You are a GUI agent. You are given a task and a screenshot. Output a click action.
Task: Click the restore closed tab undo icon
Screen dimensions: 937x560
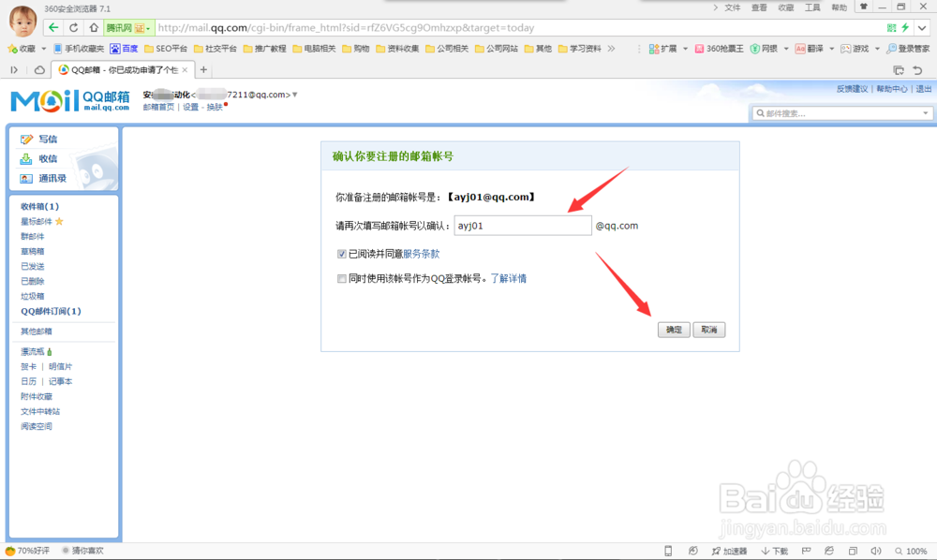tap(917, 70)
